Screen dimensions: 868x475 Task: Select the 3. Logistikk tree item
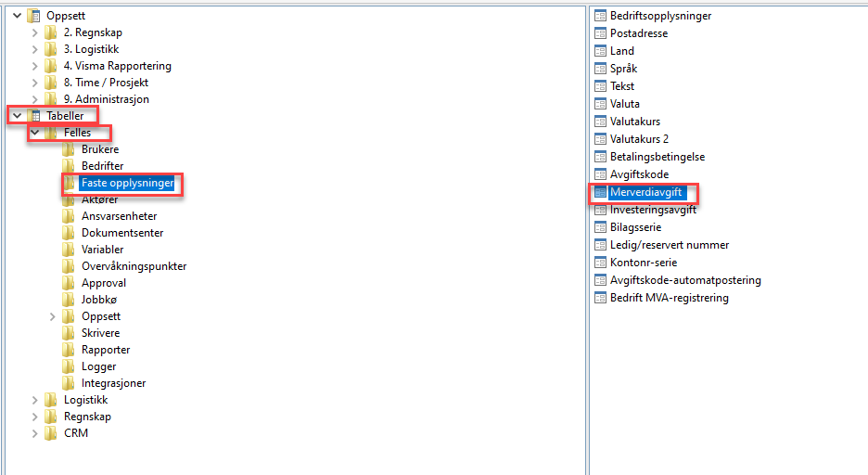[x=91, y=49]
